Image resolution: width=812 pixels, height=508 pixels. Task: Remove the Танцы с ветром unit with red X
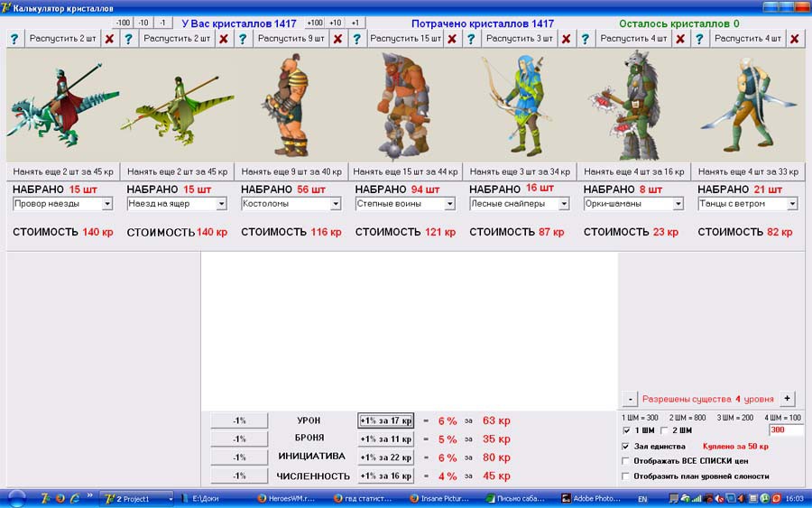point(794,39)
